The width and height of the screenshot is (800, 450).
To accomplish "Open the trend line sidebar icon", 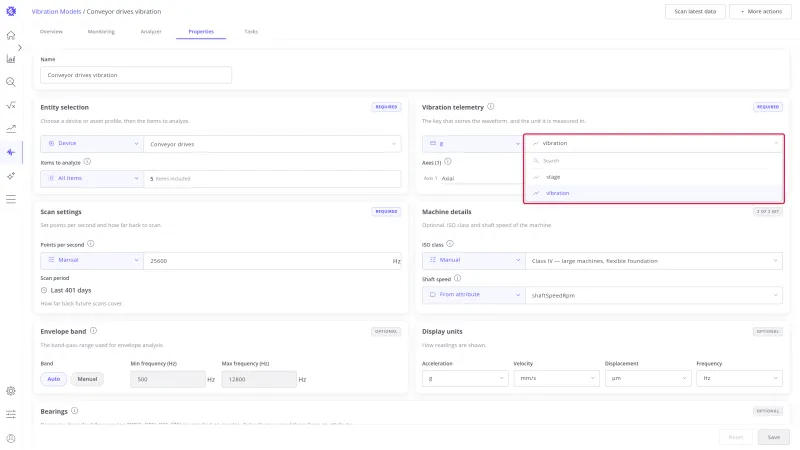I will (11, 129).
